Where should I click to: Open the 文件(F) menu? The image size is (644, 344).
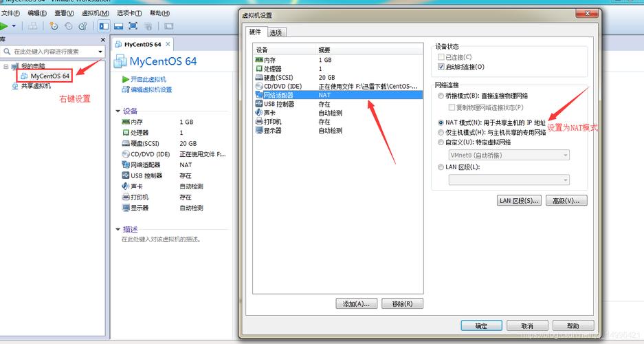point(10,13)
